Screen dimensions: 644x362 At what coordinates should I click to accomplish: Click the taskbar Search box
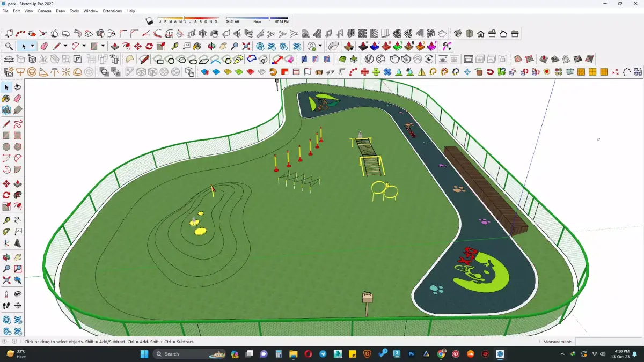tap(189, 354)
